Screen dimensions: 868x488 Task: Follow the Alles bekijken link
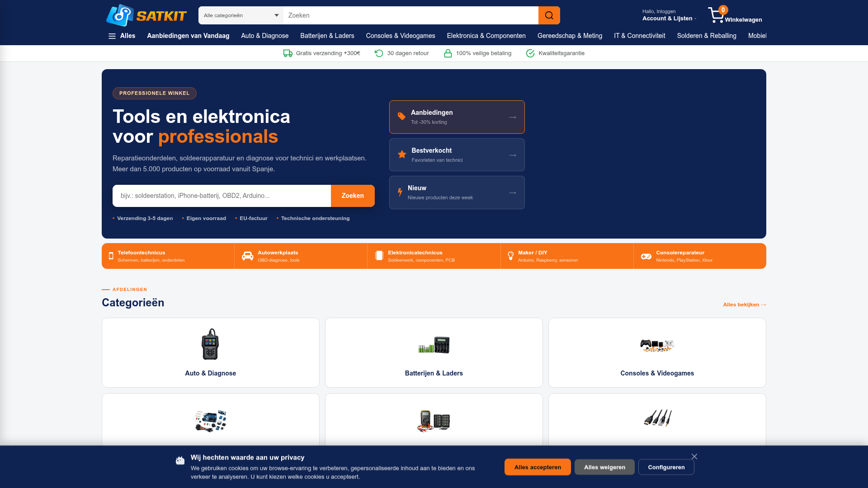coord(745,305)
